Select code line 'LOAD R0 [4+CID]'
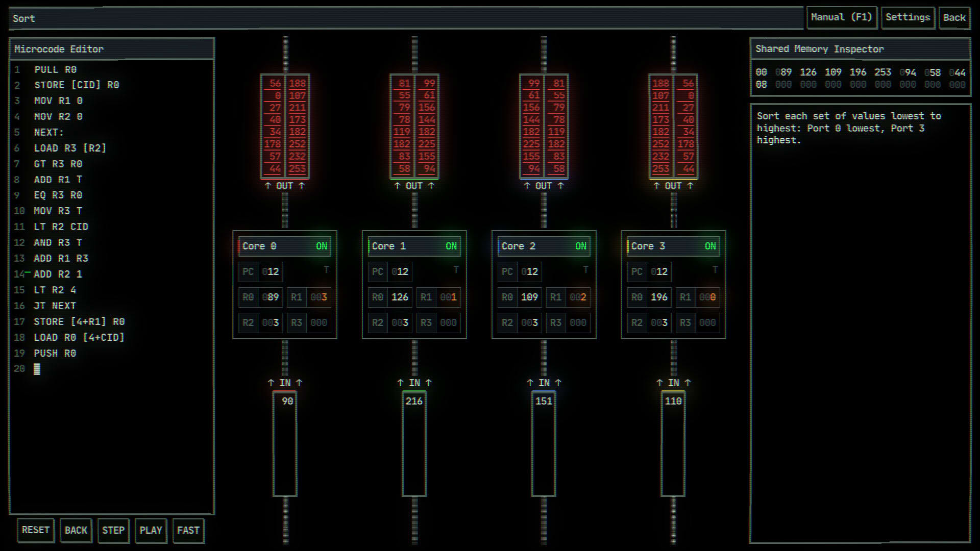980x551 pixels. [x=80, y=338]
